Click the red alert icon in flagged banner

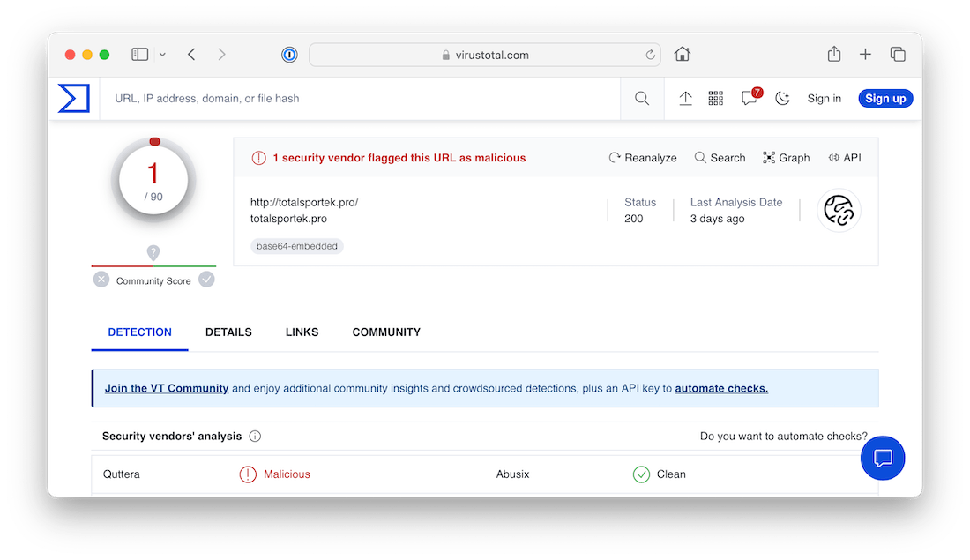click(x=258, y=158)
